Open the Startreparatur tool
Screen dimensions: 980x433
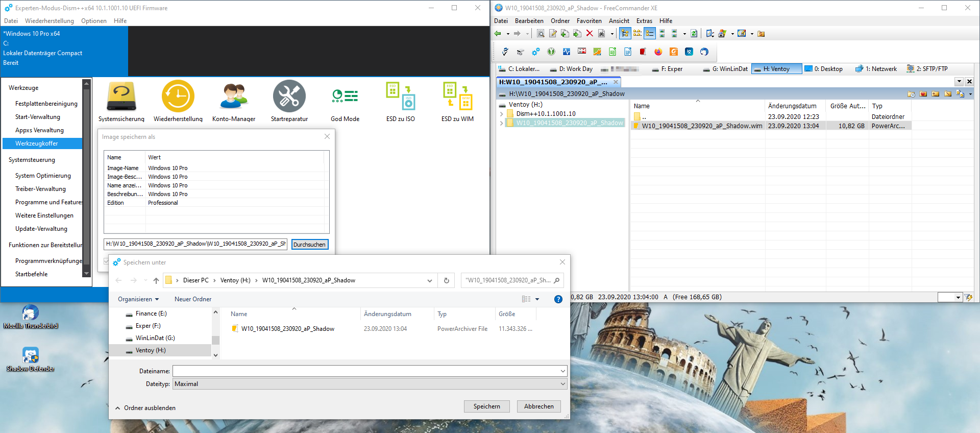tap(289, 102)
